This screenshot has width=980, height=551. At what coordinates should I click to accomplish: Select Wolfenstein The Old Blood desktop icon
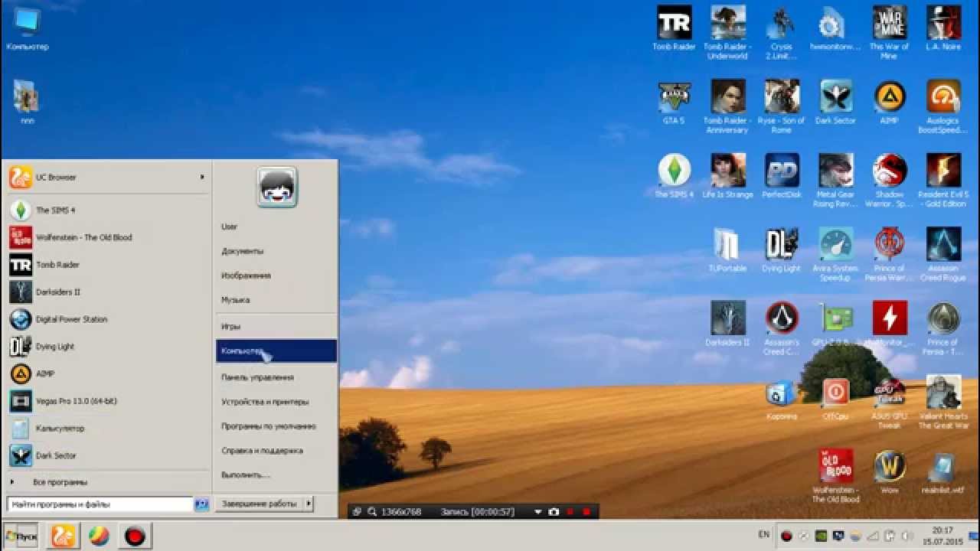click(x=835, y=476)
